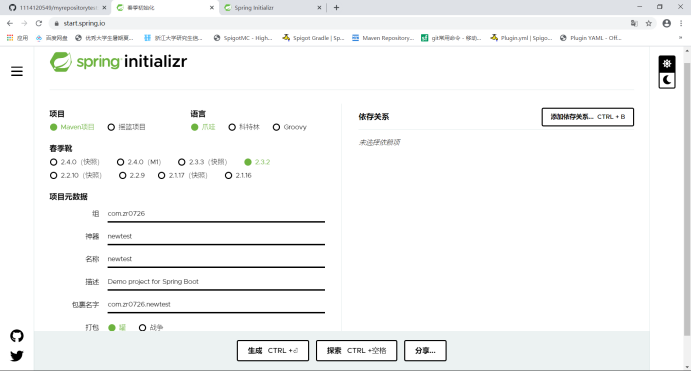Open the Twitter link icon

click(x=17, y=356)
